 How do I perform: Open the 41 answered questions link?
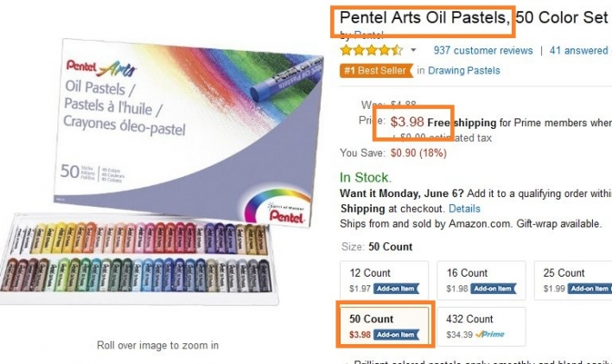pyautogui.click(x=580, y=50)
